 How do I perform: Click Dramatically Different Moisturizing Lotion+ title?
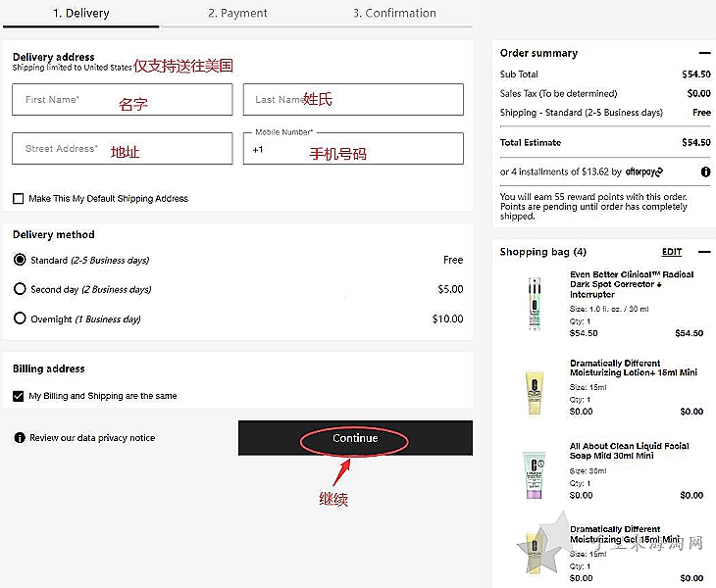click(x=634, y=367)
